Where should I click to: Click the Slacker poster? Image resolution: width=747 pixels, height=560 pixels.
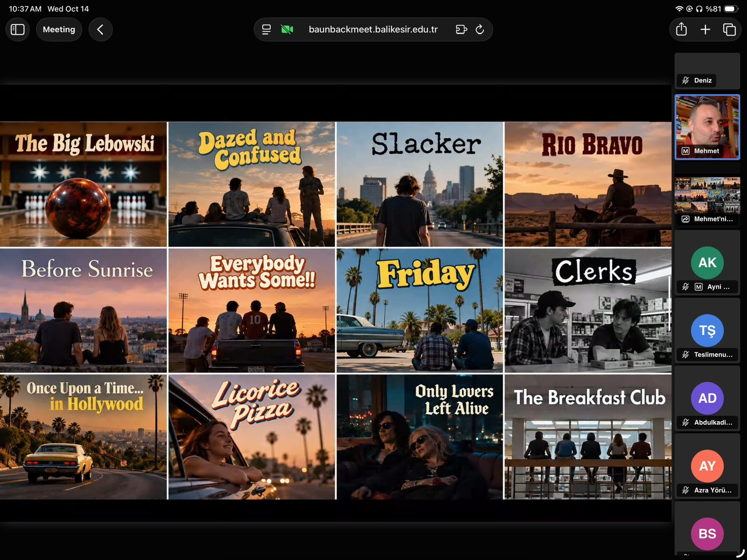pos(420,184)
